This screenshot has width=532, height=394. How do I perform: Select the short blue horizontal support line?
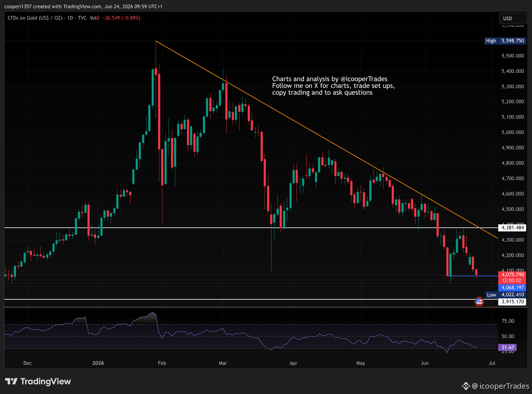pos(473,276)
